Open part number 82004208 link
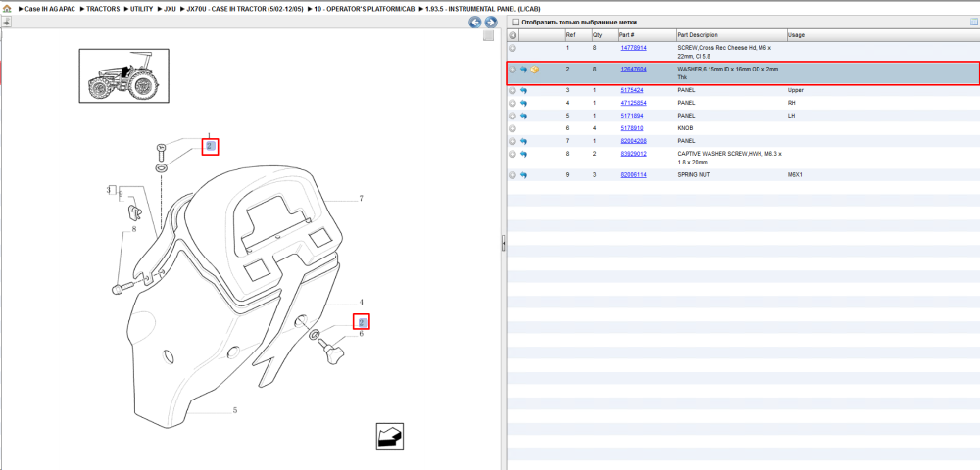This screenshot has height=470, width=980. (633, 140)
